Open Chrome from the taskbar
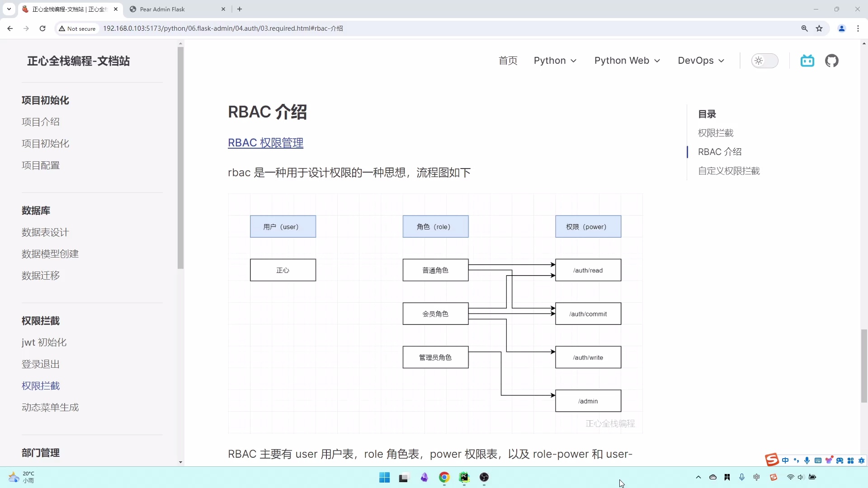868x488 pixels. tap(444, 478)
